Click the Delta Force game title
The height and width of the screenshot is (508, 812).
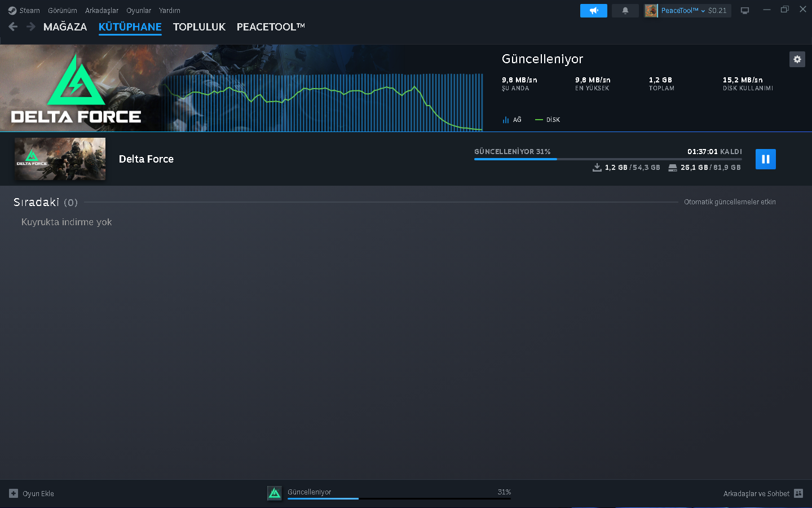146,159
